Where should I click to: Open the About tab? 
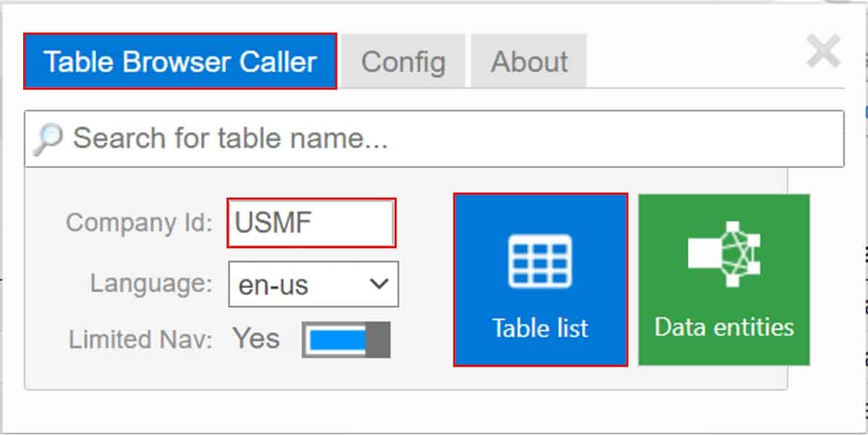(528, 62)
